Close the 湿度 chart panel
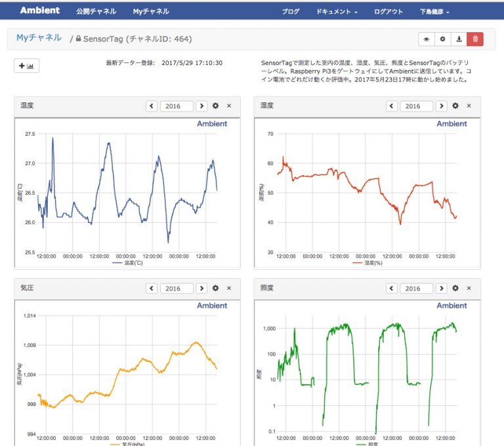 pyautogui.click(x=469, y=106)
